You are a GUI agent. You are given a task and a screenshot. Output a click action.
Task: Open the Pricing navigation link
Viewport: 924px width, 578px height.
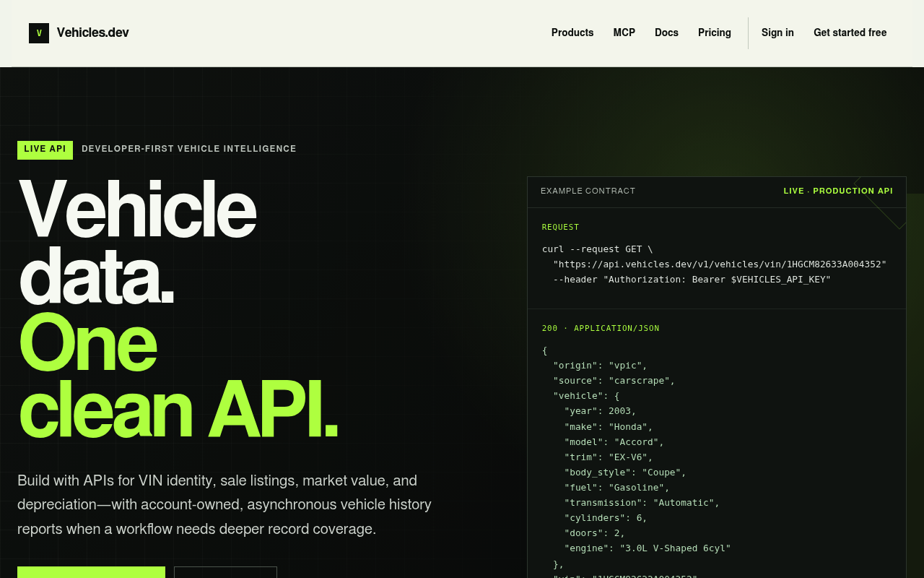715,33
